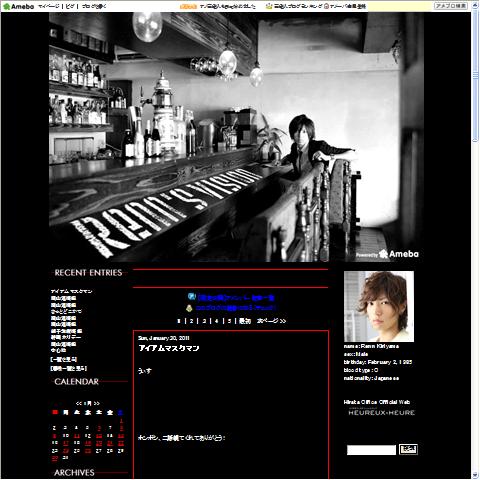Click the bell icon beside second blue link
480x480 pixels.
[x=189, y=308]
